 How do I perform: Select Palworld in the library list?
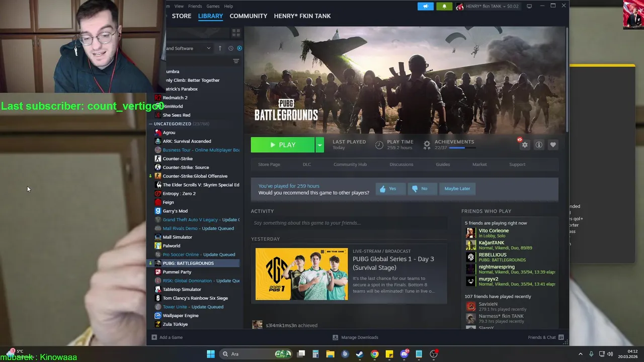pyautogui.click(x=171, y=246)
